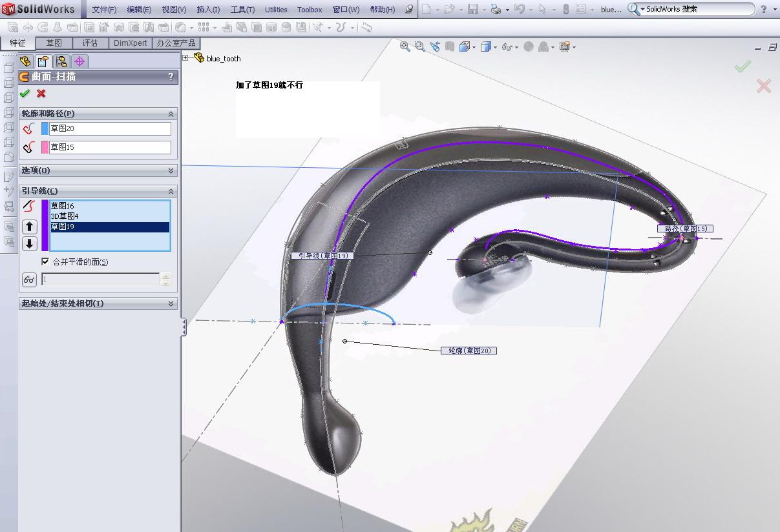Image resolution: width=780 pixels, height=532 pixels.
Task: Open the SolidWorks search type dropdown arrow
Action: (x=643, y=10)
